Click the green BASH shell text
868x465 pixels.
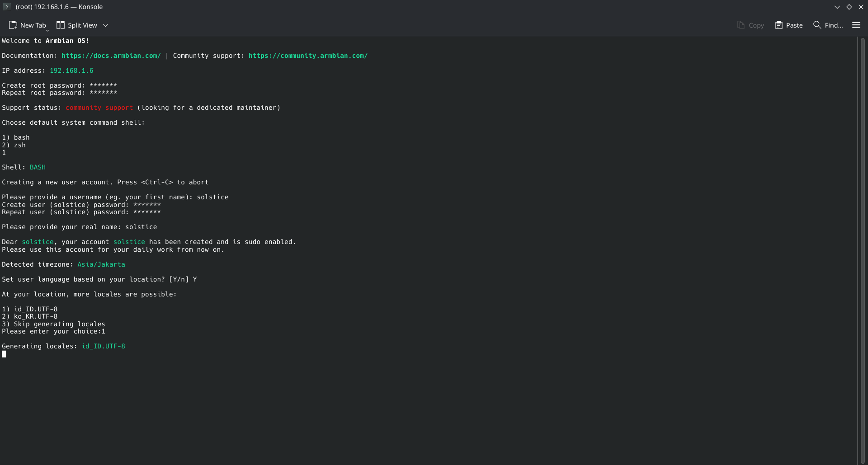[38, 167]
